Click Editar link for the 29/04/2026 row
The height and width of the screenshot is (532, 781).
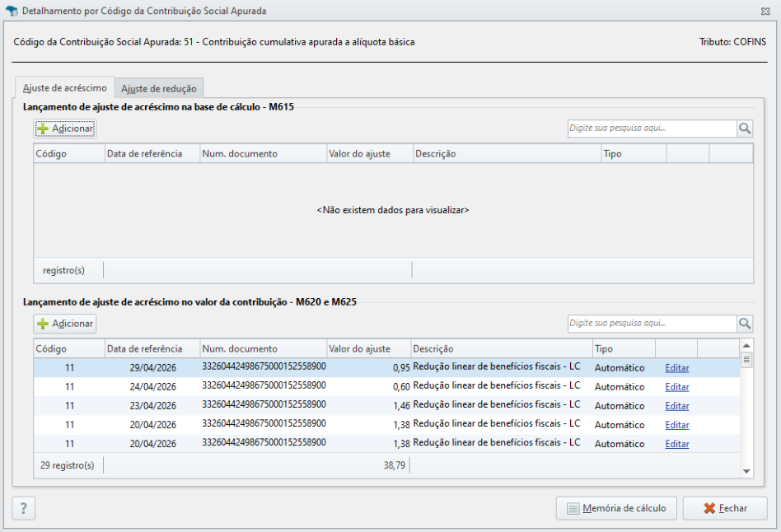pos(677,367)
